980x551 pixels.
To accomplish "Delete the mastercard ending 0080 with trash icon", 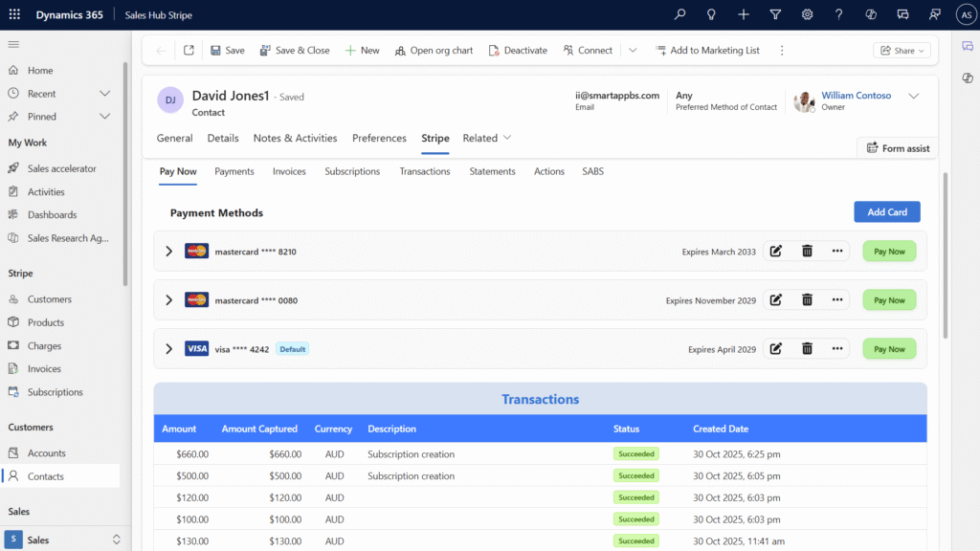I will tap(807, 300).
